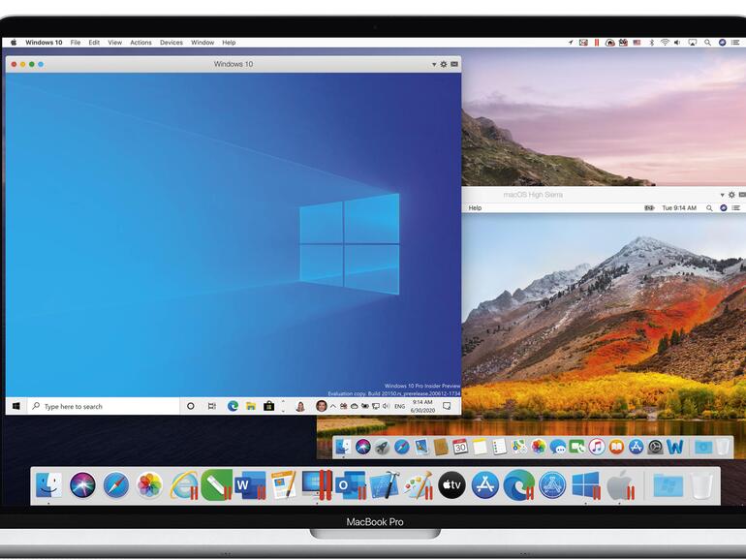
Task: Open Calendar in the High Sierra dock
Action: (x=459, y=447)
